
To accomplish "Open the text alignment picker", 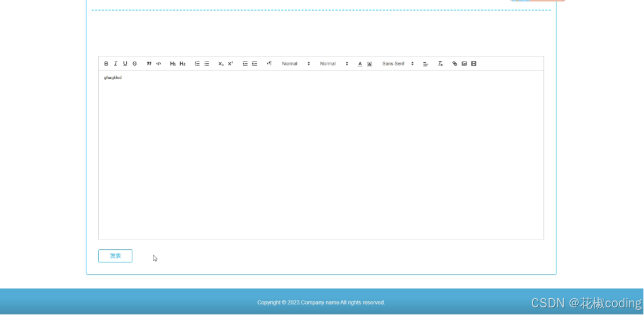I will pyautogui.click(x=425, y=64).
